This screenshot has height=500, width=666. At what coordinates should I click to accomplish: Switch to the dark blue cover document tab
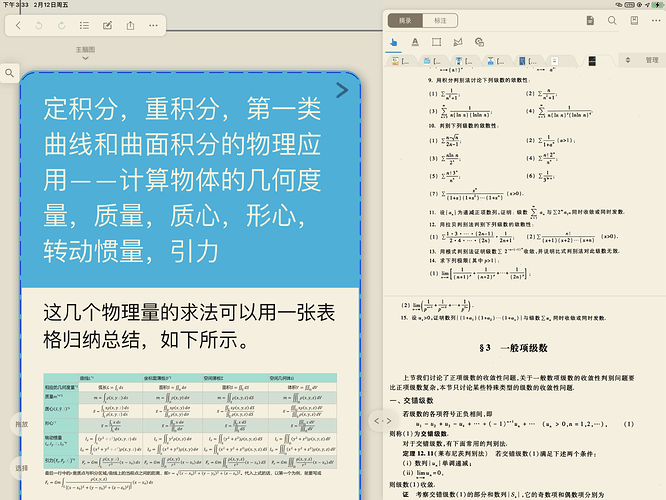(x=528, y=61)
